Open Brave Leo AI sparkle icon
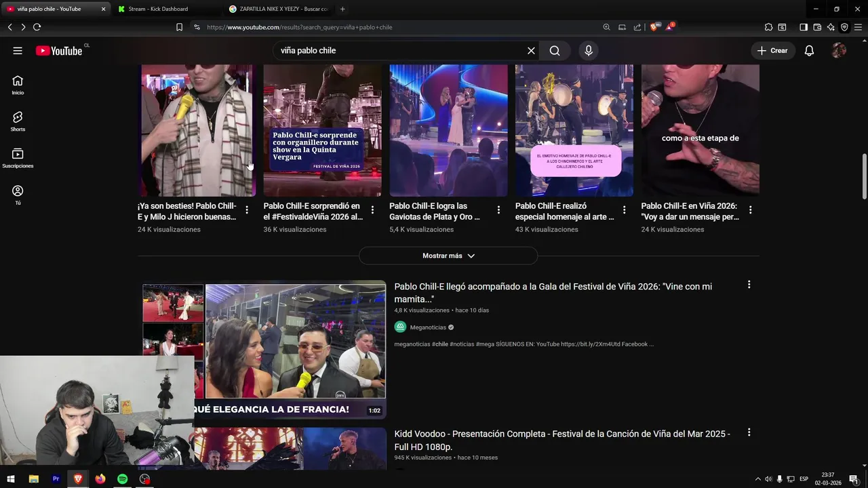The height and width of the screenshot is (488, 868). [x=831, y=27]
